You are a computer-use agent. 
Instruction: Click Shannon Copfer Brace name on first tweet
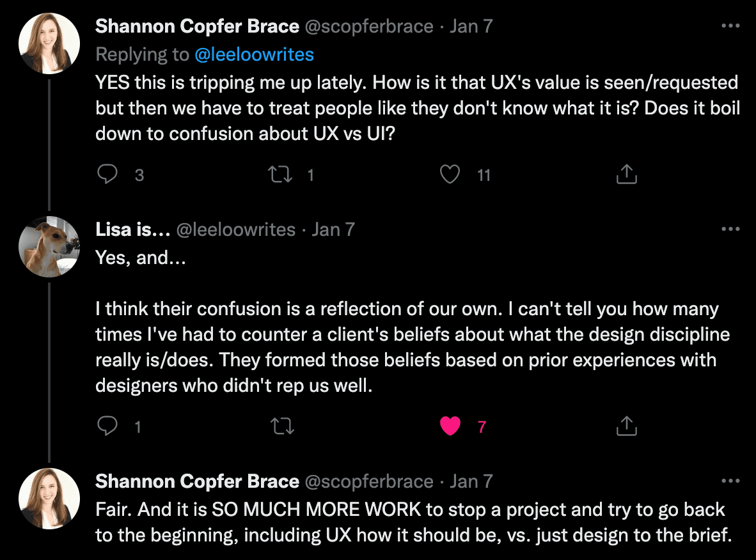coord(197,27)
